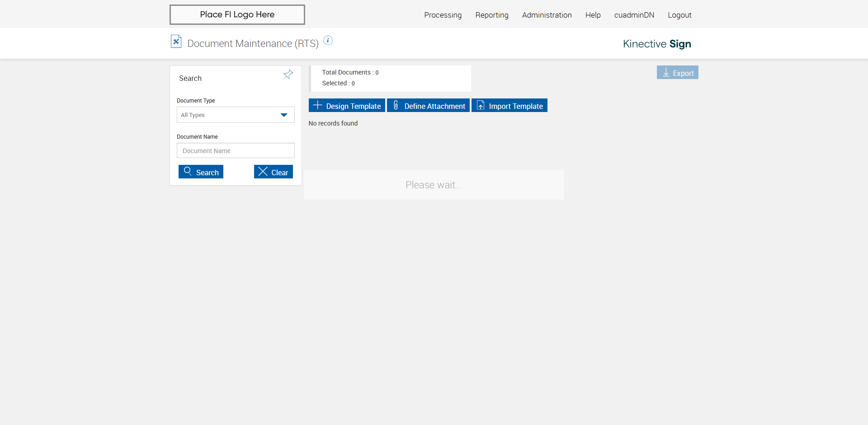The height and width of the screenshot is (425, 868).
Task: Click the Document Name input field
Action: pos(236,150)
